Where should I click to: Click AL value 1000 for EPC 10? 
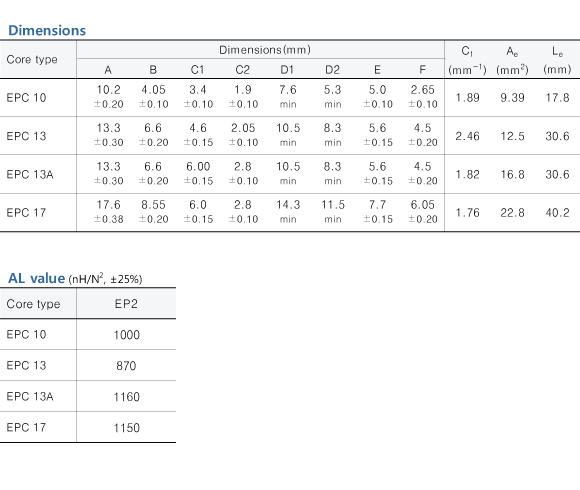127,335
